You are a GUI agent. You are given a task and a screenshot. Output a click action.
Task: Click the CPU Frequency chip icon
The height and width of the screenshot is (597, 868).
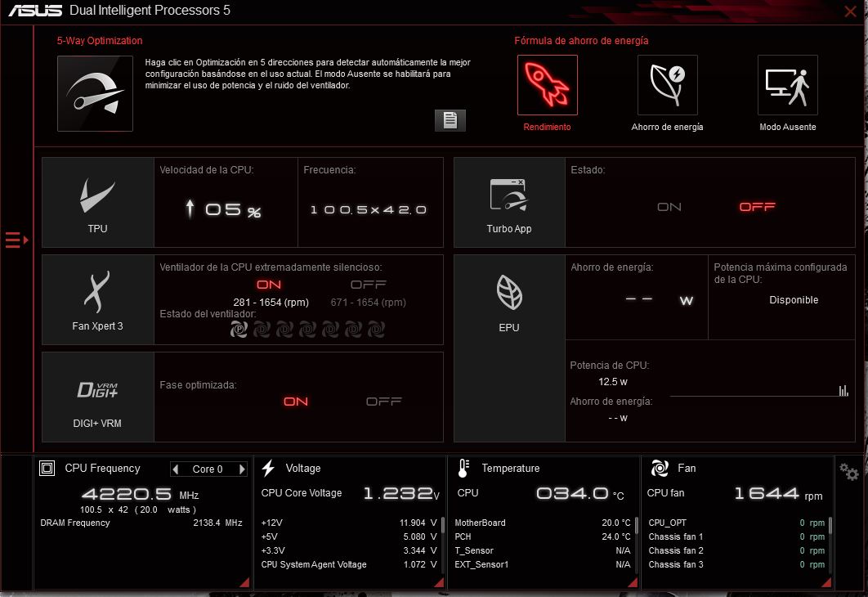[x=47, y=469]
